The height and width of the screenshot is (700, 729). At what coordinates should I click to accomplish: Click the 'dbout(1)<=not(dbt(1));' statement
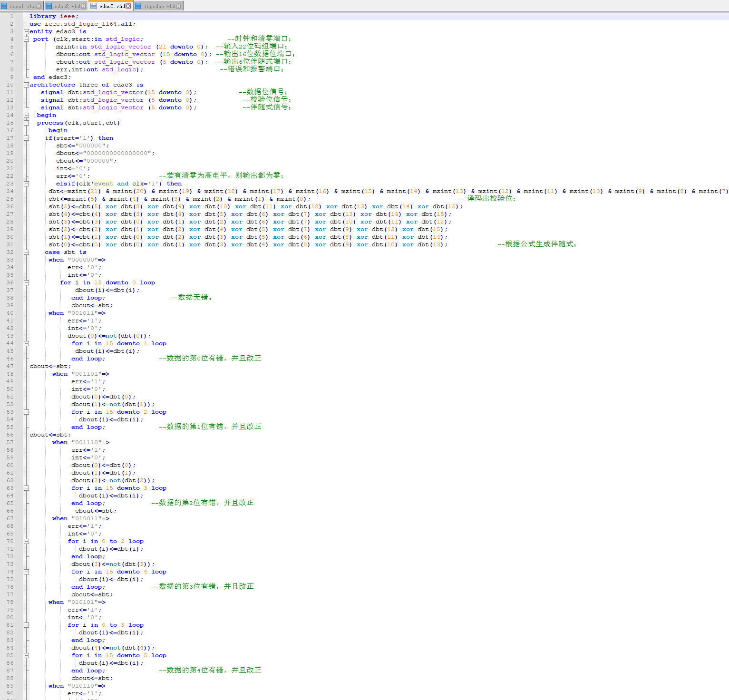point(113,404)
